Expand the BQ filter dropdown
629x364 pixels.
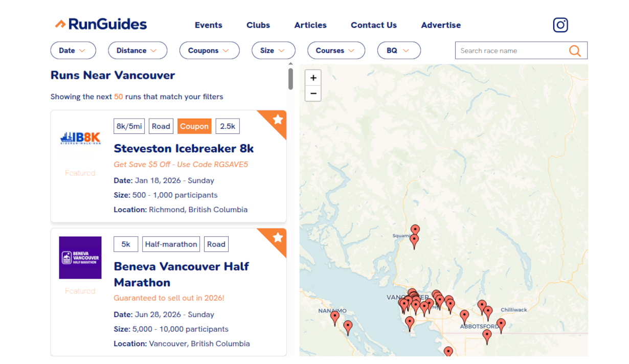point(398,51)
